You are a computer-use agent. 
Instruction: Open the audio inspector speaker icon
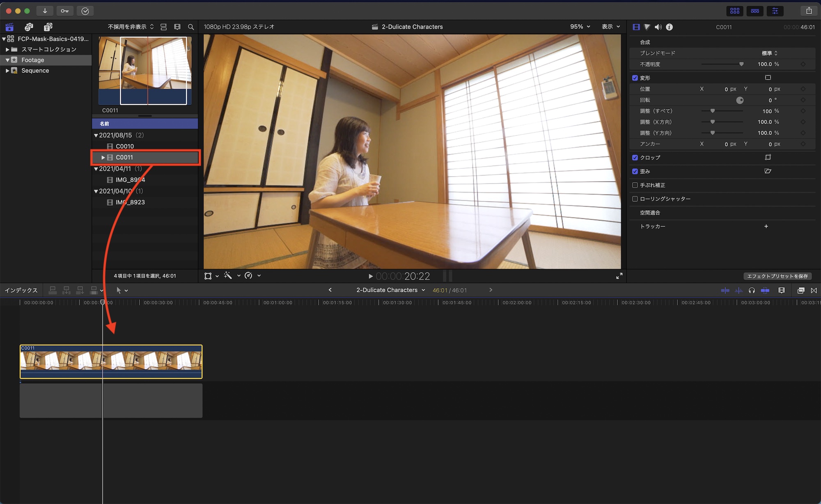[658, 27]
